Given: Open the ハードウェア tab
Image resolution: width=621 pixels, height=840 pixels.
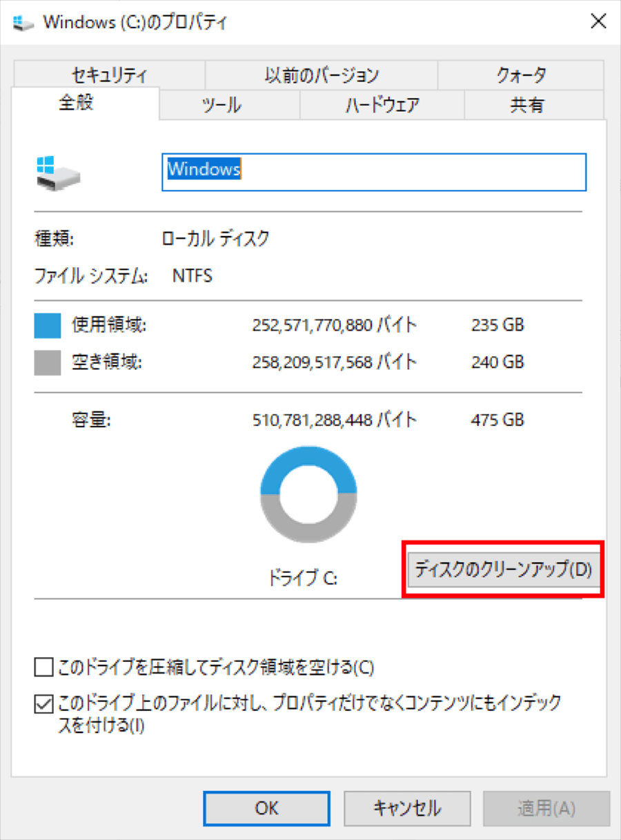Looking at the screenshot, I should [x=382, y=105].
